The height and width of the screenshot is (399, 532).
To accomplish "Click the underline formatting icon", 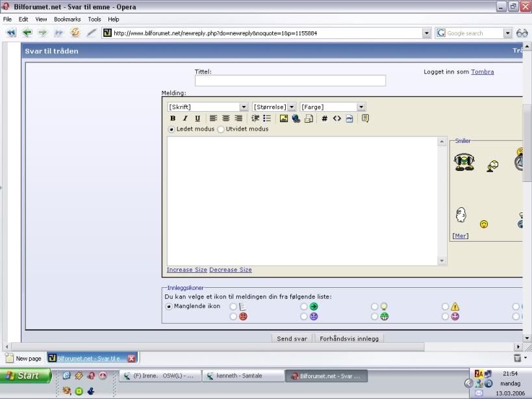I will point(197,118).
